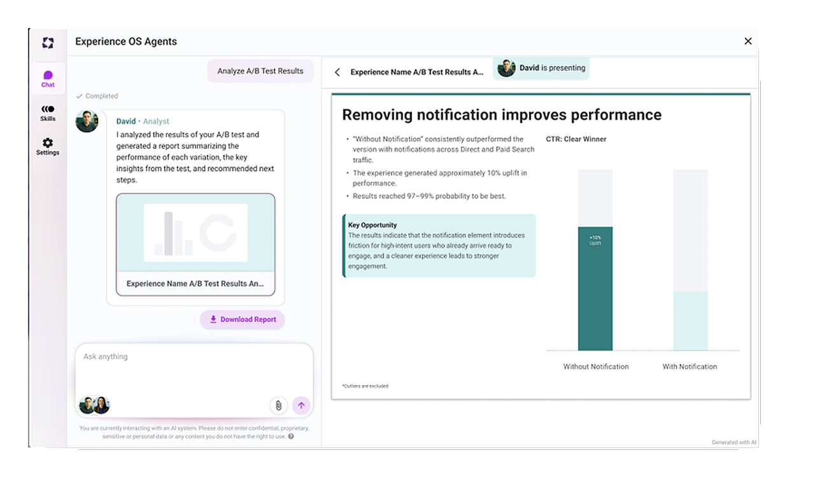Image resolution: width=815 pixels, height=504 pixels.
Task: Click the Key Opportunity callout box
Action: (x=439, y=246)
